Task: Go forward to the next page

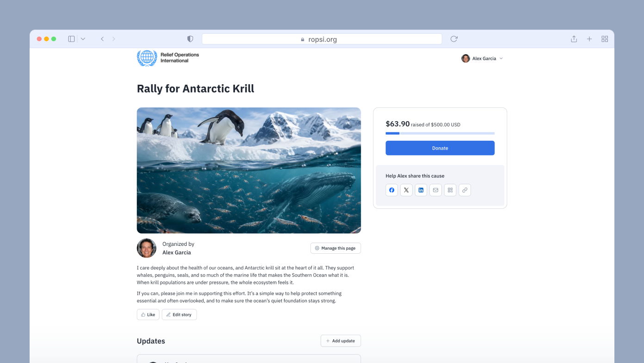Action: (114, 39)
